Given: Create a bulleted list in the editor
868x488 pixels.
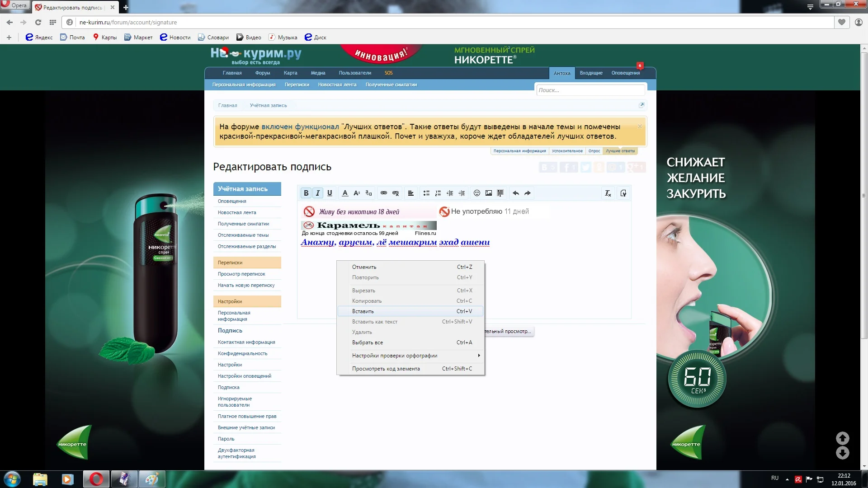Looking at the screenshot, I should [426, 193].
